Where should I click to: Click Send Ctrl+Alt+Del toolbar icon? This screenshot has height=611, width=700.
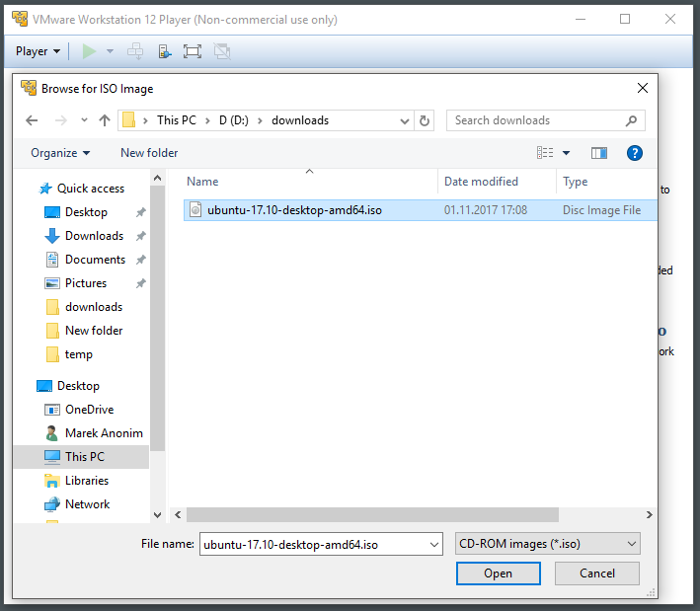coord(135,51)
